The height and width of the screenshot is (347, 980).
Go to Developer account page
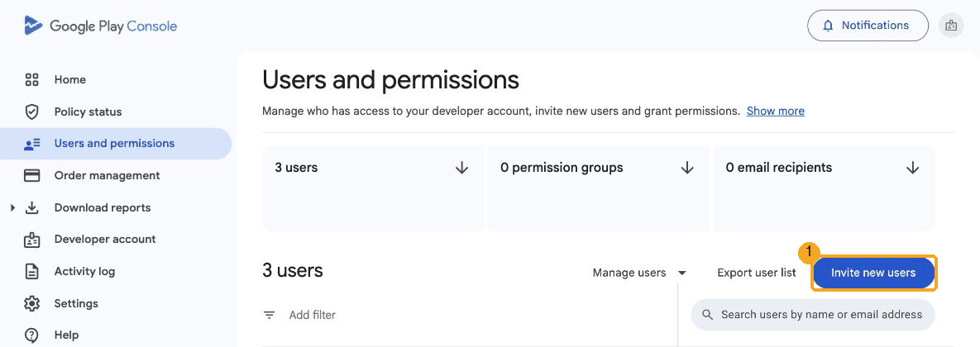116,239
